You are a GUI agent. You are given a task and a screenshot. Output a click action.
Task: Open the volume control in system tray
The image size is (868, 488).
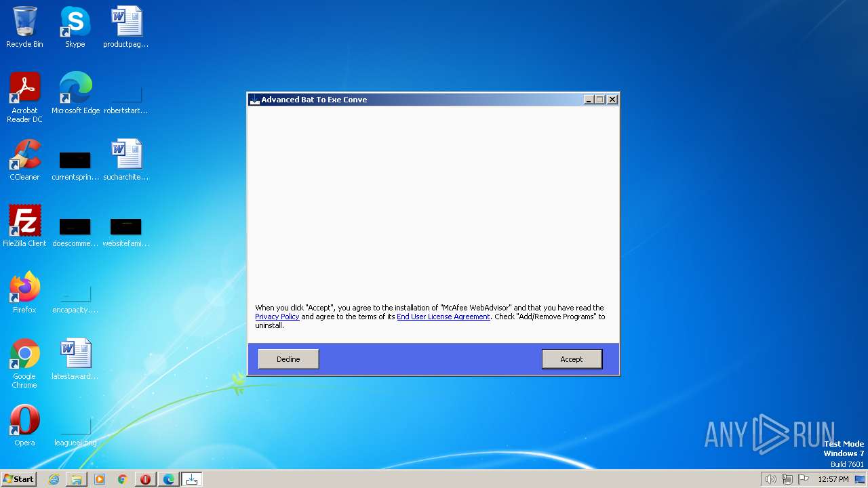770,479
